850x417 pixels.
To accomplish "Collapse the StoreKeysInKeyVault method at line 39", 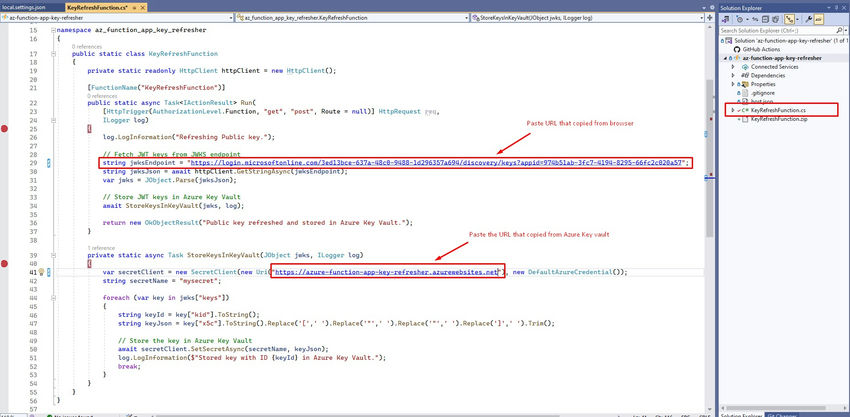I will pyautogui.click(x=53, y=255).
